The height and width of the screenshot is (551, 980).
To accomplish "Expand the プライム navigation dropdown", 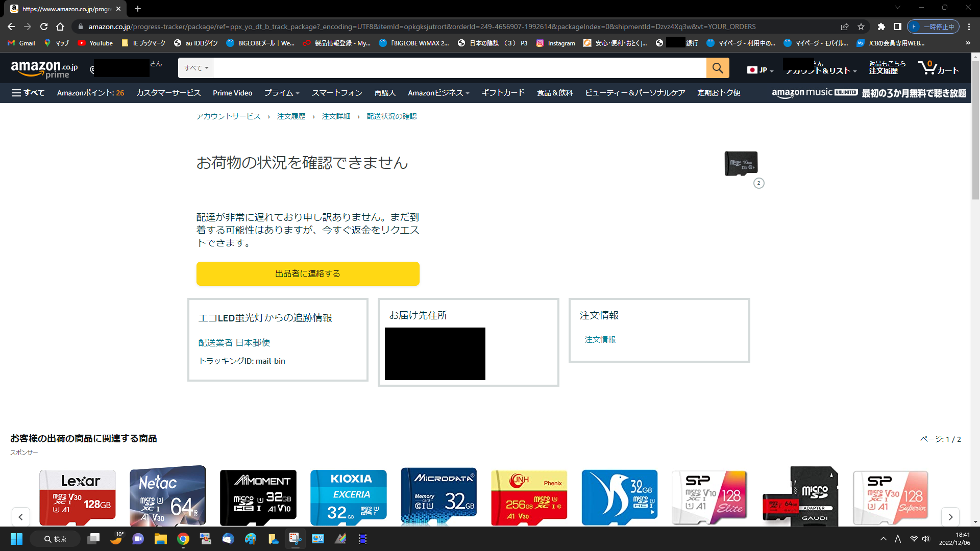I will pyautogui.click(x=281, y=93).
